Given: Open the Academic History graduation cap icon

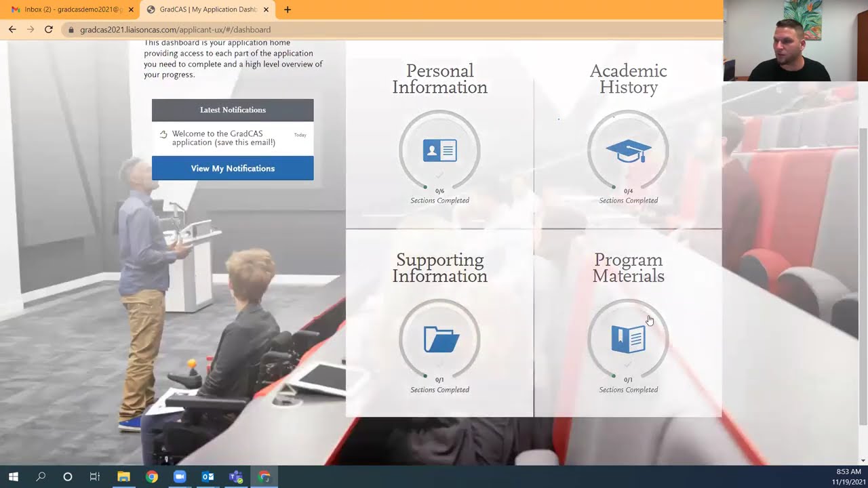Looking at the screenshot, I should tap(628, 150).
